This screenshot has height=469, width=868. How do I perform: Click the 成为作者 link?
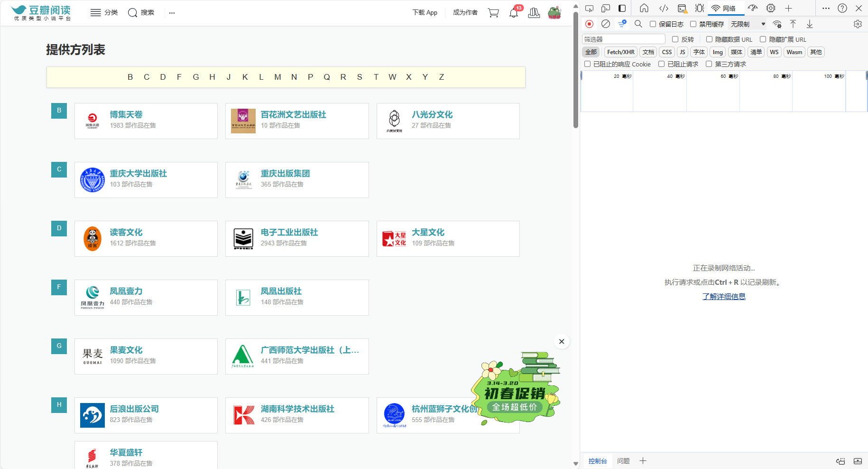click(x=465, y=13)
